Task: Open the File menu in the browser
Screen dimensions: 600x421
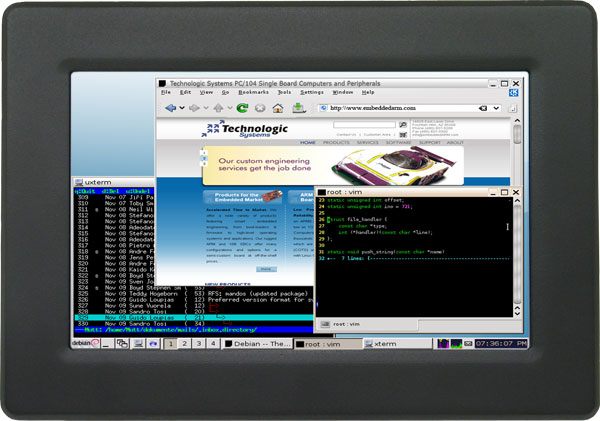Action: click(x=166, y=92)
